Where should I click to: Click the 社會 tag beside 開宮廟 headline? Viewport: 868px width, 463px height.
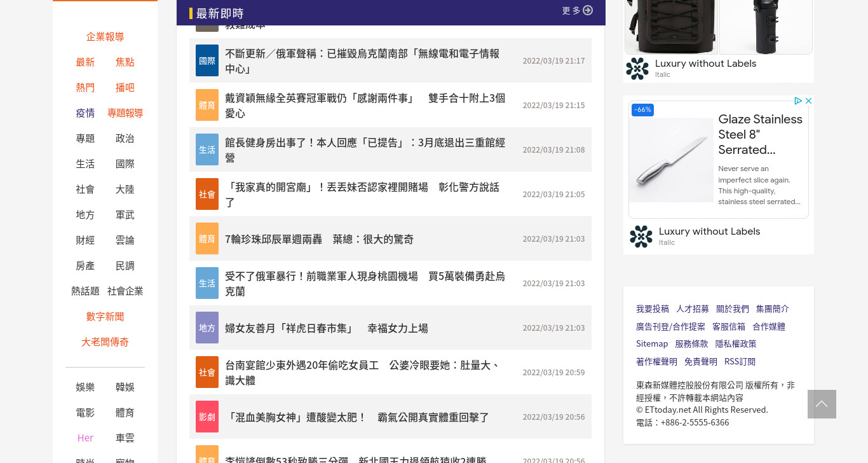pos(207,194)
